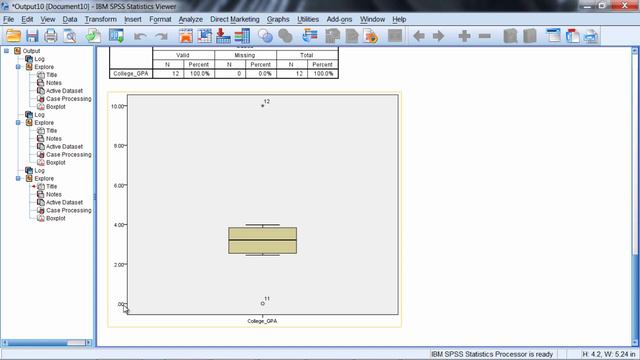Click outlier point labeled 11 in boxplot

(262, 303)
